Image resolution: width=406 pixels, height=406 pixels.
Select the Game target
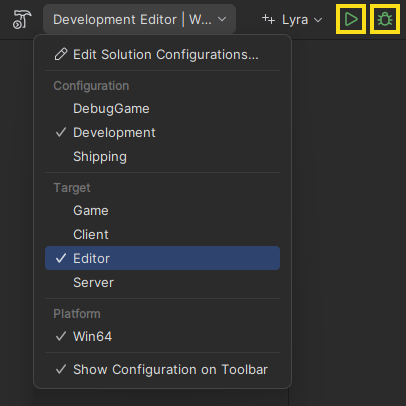(x=162, y=211)
